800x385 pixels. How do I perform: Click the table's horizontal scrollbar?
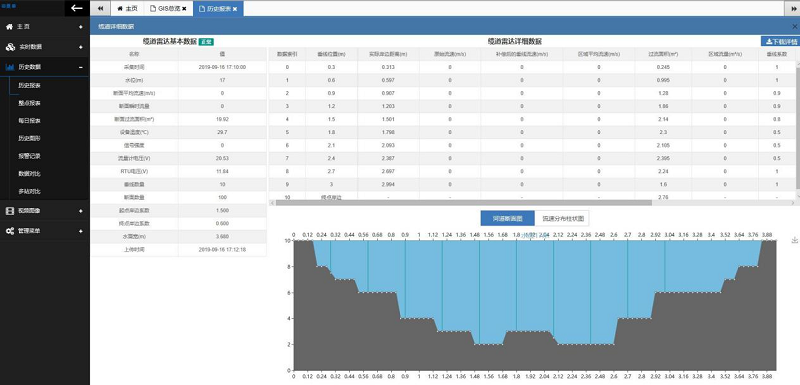point(463,202)
